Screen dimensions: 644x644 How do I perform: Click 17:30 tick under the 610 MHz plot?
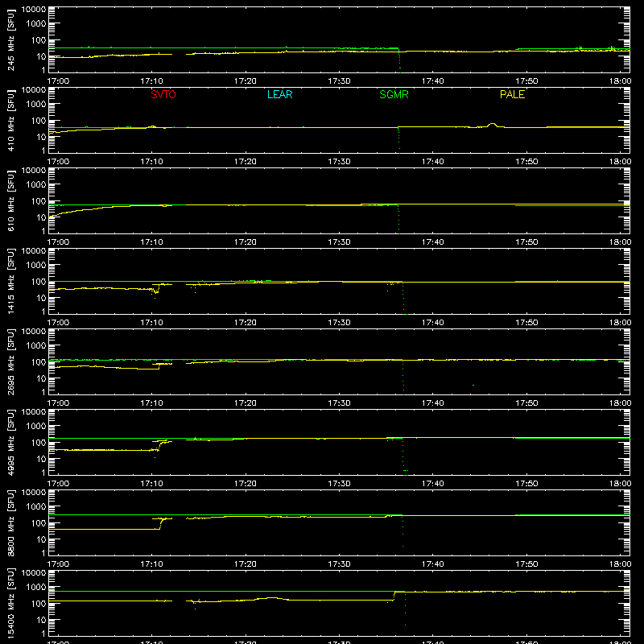(339, 242)
